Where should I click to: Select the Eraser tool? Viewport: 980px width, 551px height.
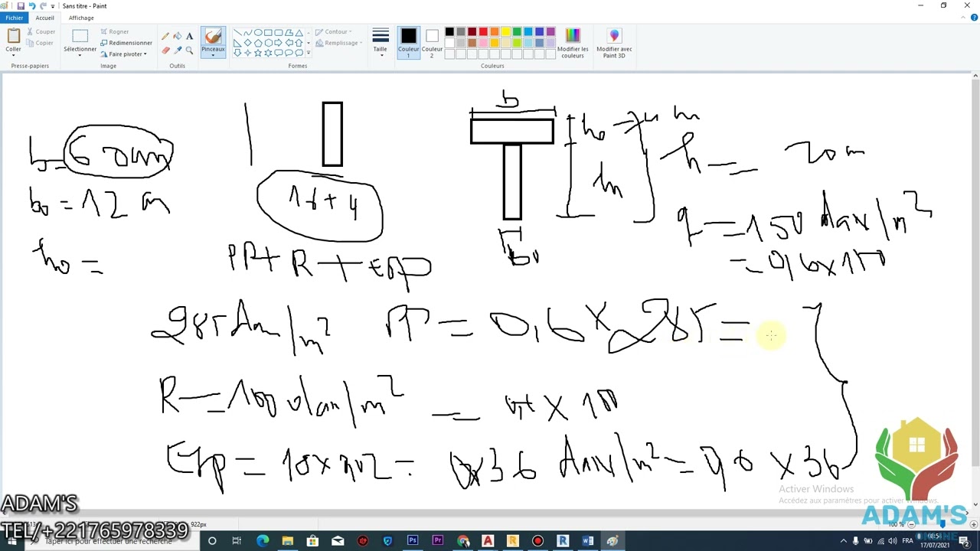click(165, 50)
